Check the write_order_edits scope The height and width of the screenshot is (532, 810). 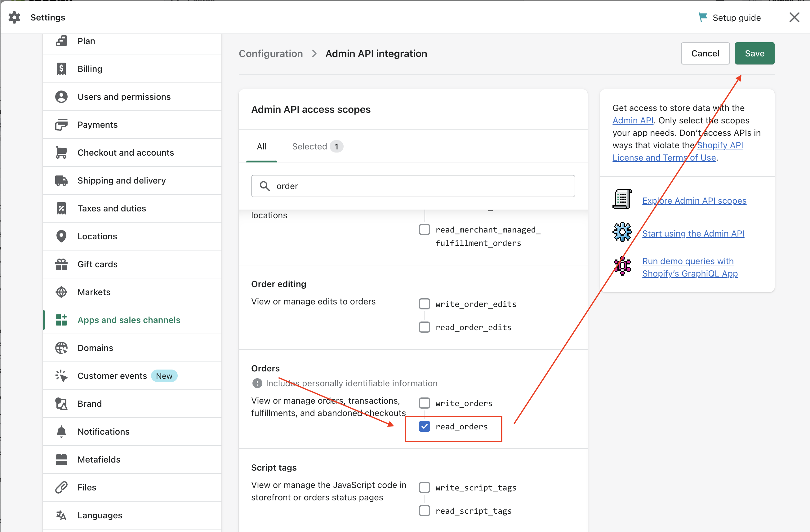point(425,304)
